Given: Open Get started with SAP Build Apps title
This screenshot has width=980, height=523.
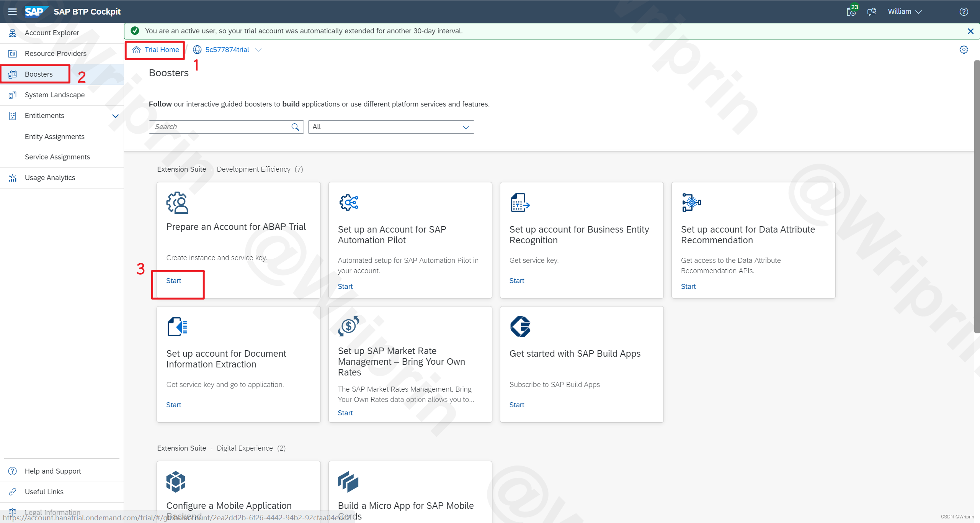Looking at the screenshot, I should click(575, 354).
